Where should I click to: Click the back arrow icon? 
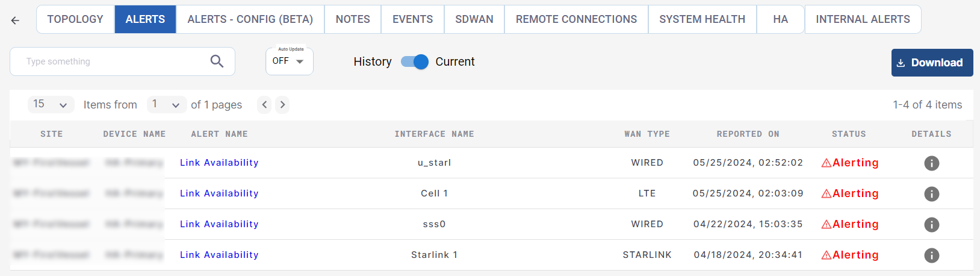tap(15, 20)
